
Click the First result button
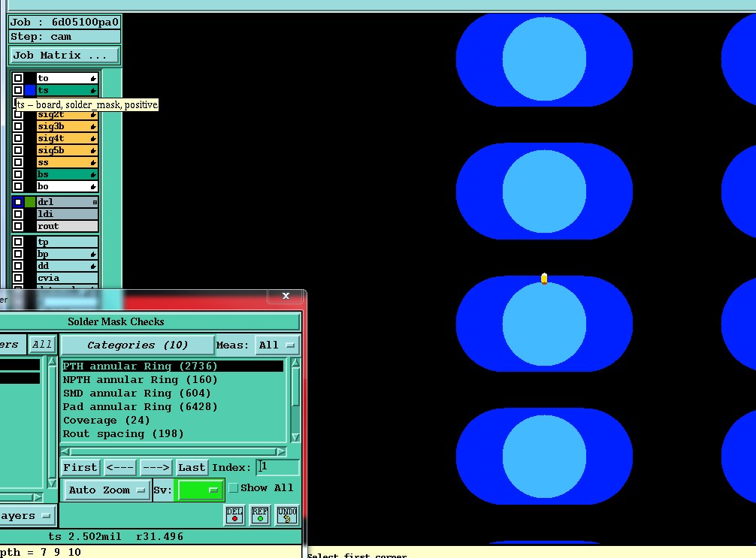[80, 467]
